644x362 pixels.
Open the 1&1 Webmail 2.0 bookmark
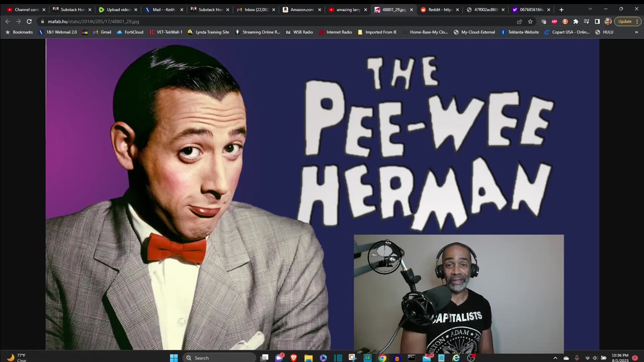point(58,32)
